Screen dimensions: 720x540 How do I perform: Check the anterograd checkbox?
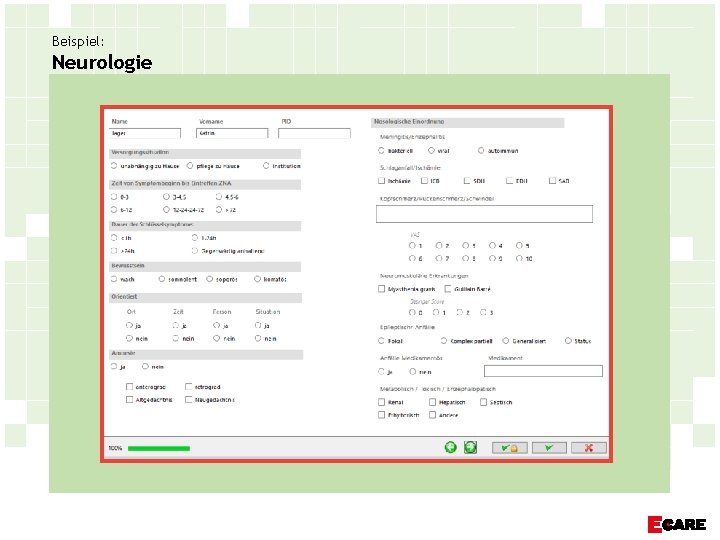pyautogui.click(x=129, y=387)
